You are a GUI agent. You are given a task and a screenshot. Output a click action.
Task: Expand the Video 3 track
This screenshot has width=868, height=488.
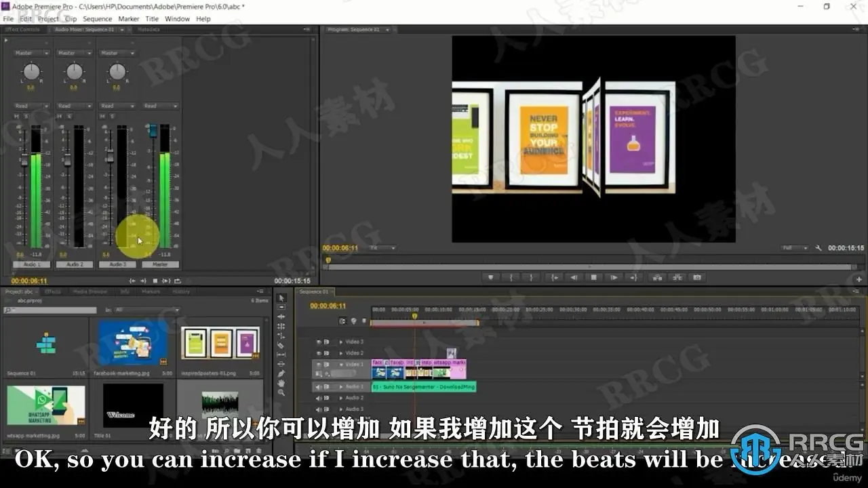coord(341,342)
